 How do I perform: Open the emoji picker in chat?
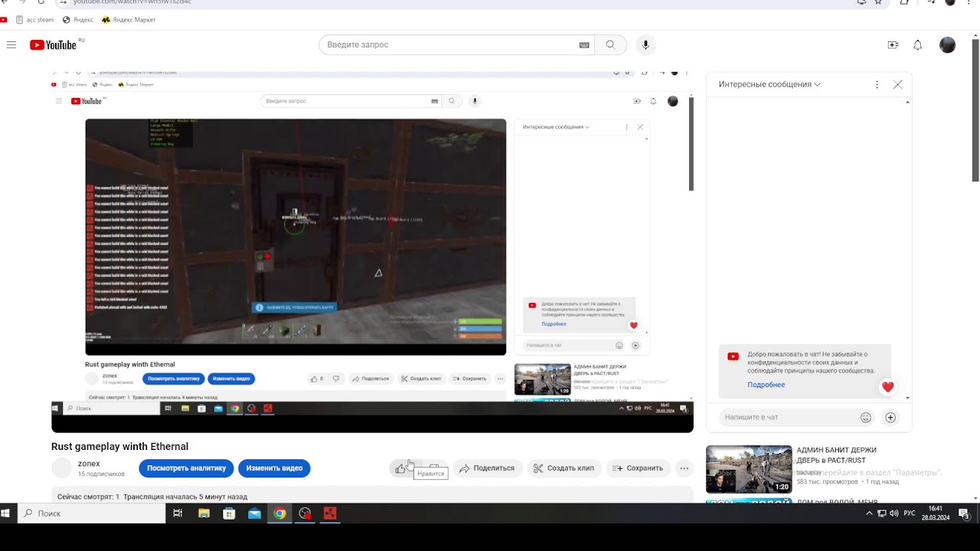click(x=866, y=417)
